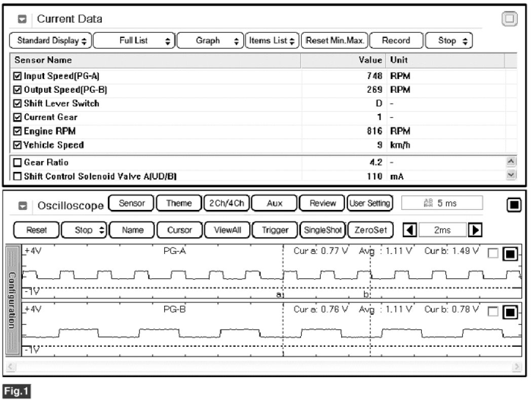Uncheck the Engine RPM checkbox
532x400 pixels.
[18, 131]
